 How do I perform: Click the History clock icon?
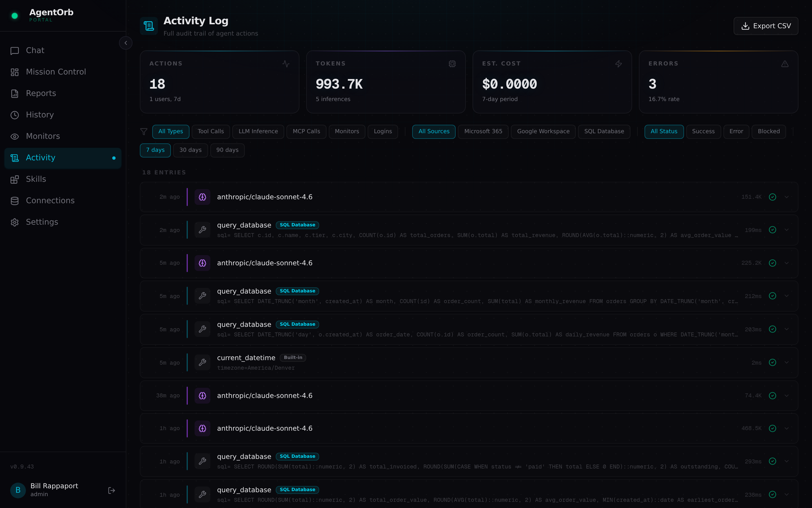pos(14,115)
